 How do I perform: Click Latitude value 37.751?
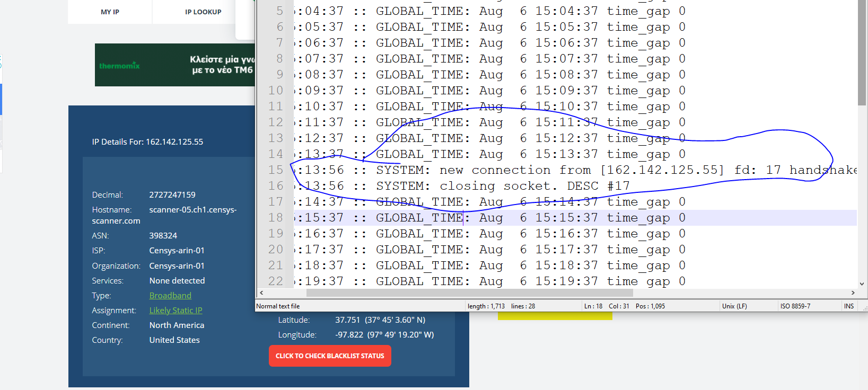[x=347, y=320]
